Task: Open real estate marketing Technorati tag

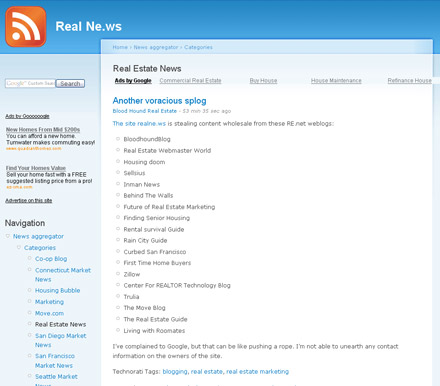Action: coord(258,372)
